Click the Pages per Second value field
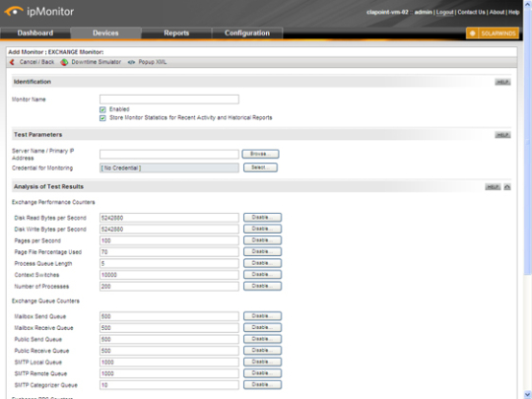 tap(169, 240)
